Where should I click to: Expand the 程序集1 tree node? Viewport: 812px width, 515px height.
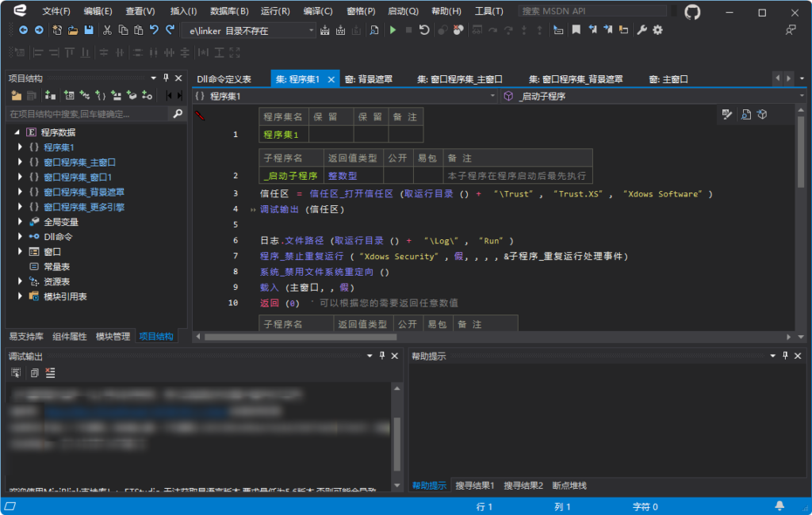click(20, 147)
